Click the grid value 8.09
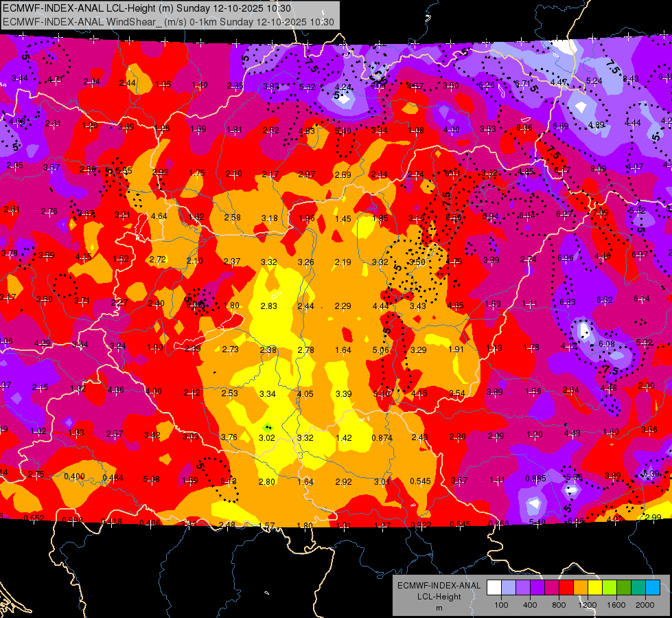The height and width of the screenshot is (618, 672). click(599, 169)
